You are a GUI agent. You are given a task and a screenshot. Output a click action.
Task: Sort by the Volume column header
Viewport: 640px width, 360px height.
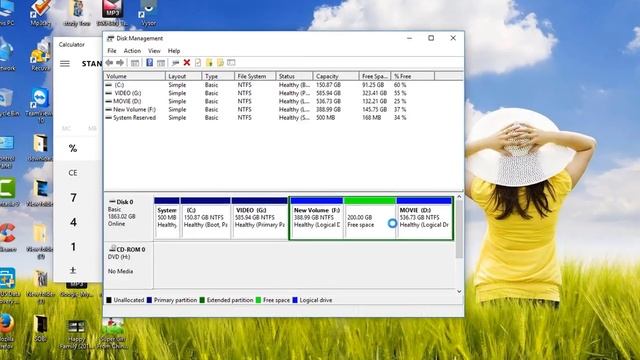coord(135,76)
